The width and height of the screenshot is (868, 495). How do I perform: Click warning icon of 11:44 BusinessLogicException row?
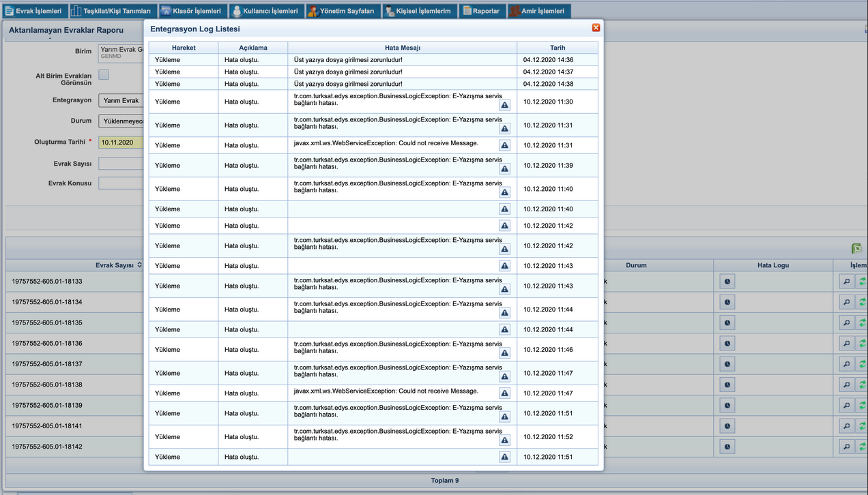(505, 313)
